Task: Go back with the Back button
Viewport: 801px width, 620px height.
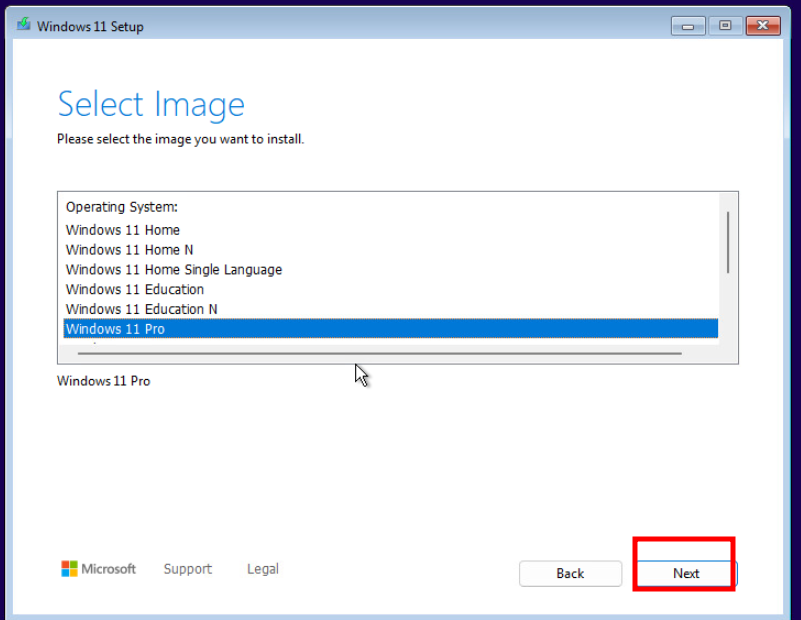Action: pyautogui.click(x=571, y=574)
